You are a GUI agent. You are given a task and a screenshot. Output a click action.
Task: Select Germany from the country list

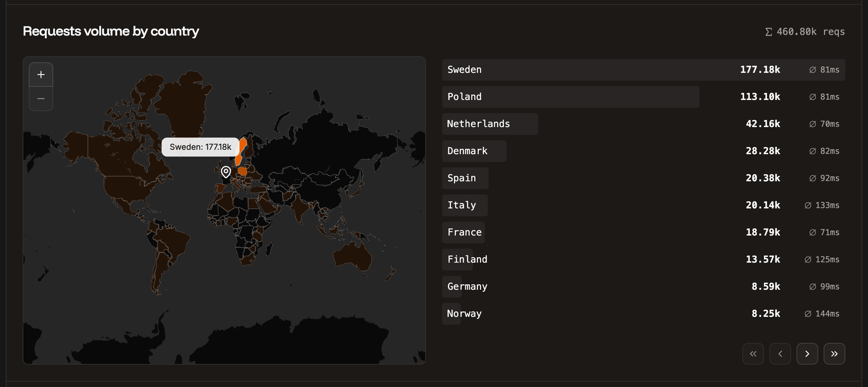coord(467,286)
